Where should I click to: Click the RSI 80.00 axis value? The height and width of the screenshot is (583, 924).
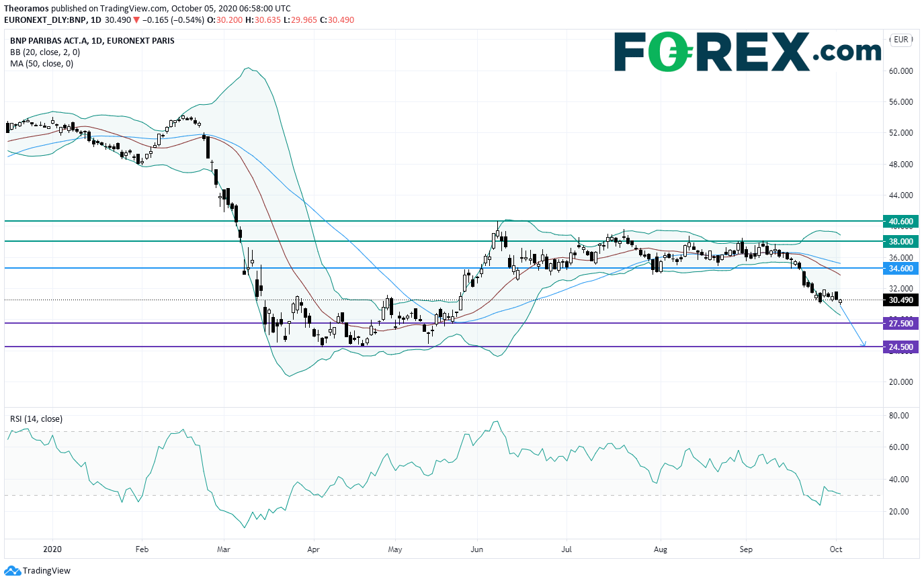(898, 415)
